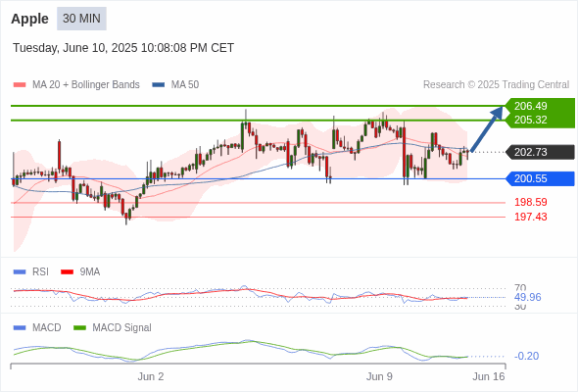This screenshot has height=392, width=578.
Task: Toggle the MACD legend entry
Action: click(37, 327)
